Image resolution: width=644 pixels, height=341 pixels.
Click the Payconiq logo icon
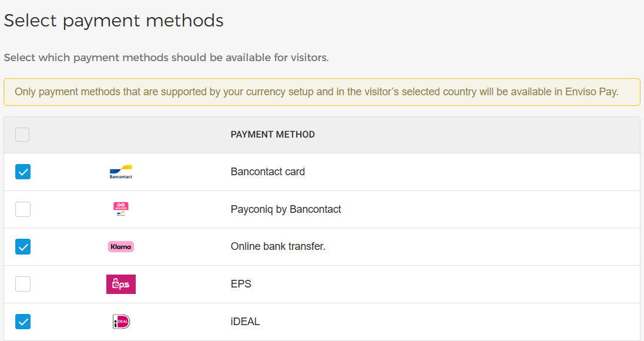pos(121,209)
